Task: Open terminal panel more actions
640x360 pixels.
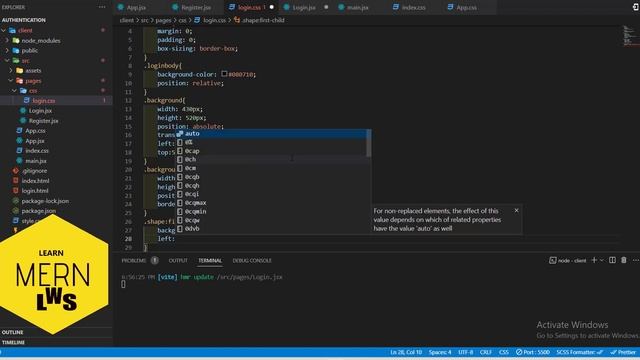Action: click(636, 260)
